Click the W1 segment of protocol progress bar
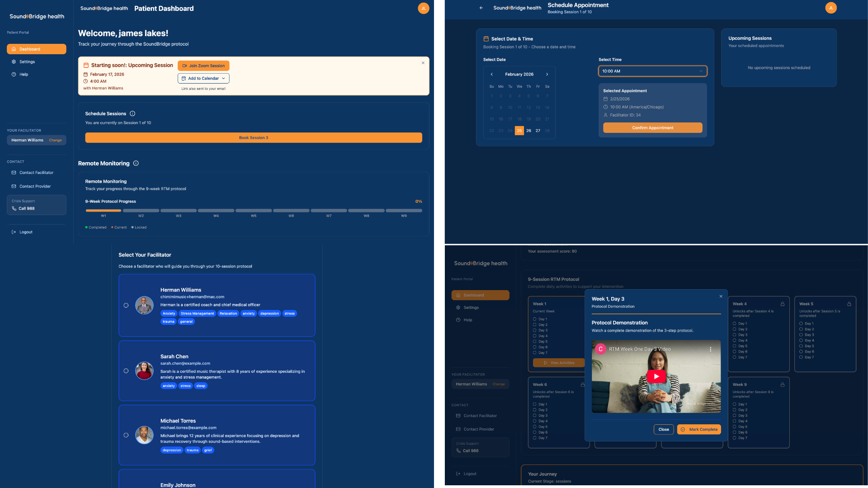This screenshot has height=488, width=868. (x=104, y=211)
